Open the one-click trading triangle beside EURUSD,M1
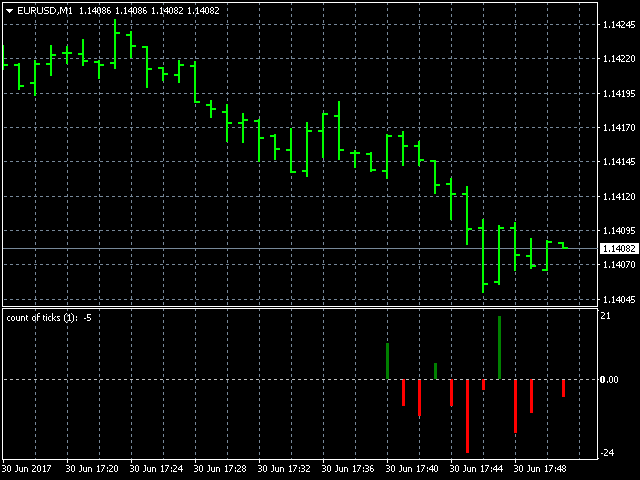This screenshot has height=480, width=640. point(9,11)
